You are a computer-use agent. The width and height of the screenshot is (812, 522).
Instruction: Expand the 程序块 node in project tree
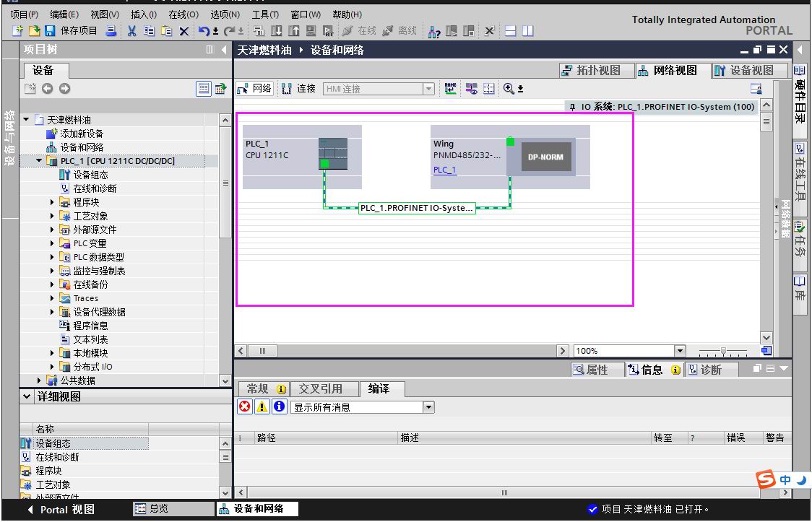[x=53, y=202]
